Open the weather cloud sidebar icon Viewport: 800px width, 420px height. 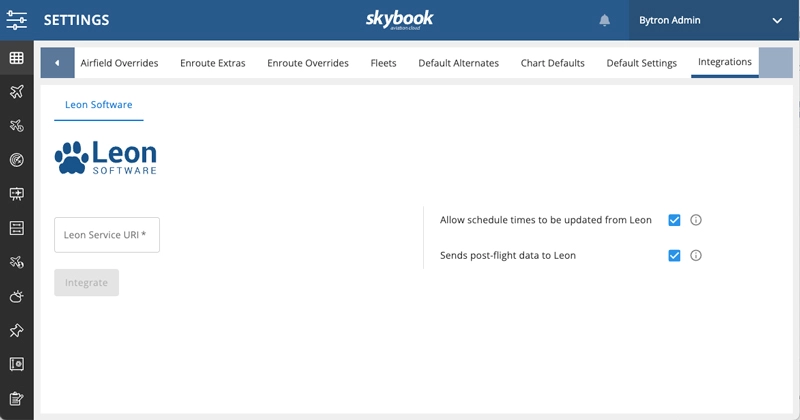17,296
